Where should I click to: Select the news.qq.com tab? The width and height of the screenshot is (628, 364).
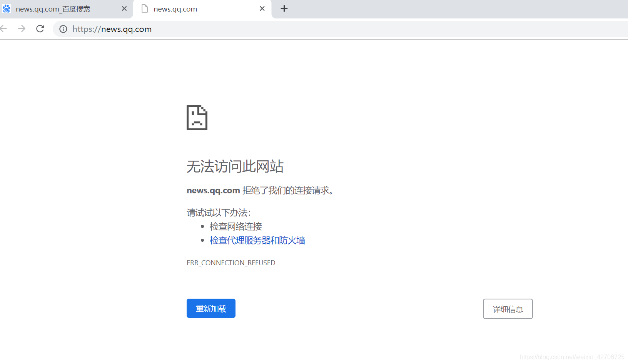[x=202, y=9]
